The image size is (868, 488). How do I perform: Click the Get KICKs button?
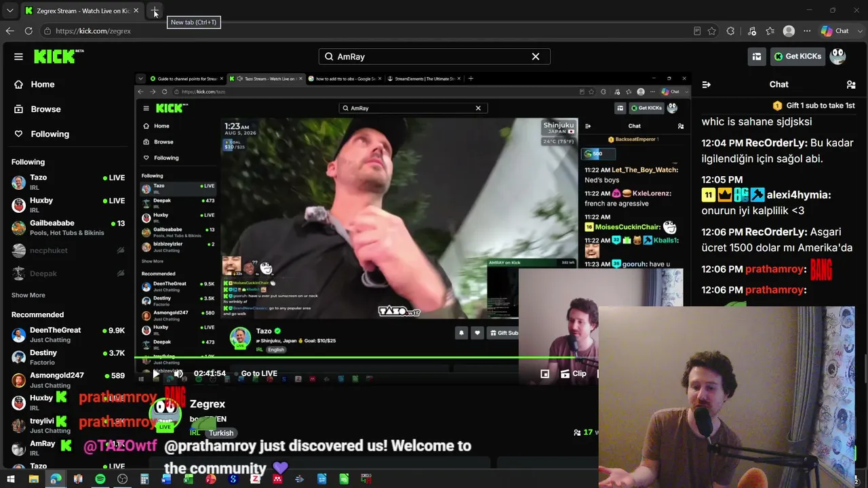click(797, 57)
